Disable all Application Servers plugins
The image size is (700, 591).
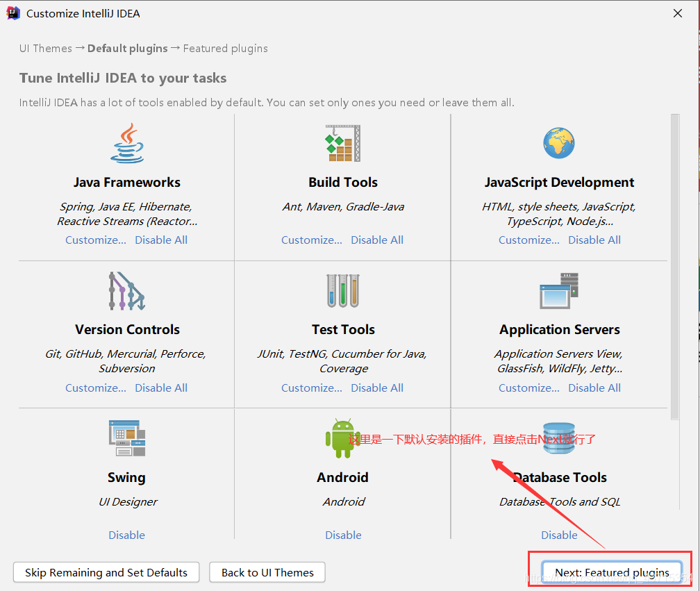pyautogui.click(x=594, y=388)
